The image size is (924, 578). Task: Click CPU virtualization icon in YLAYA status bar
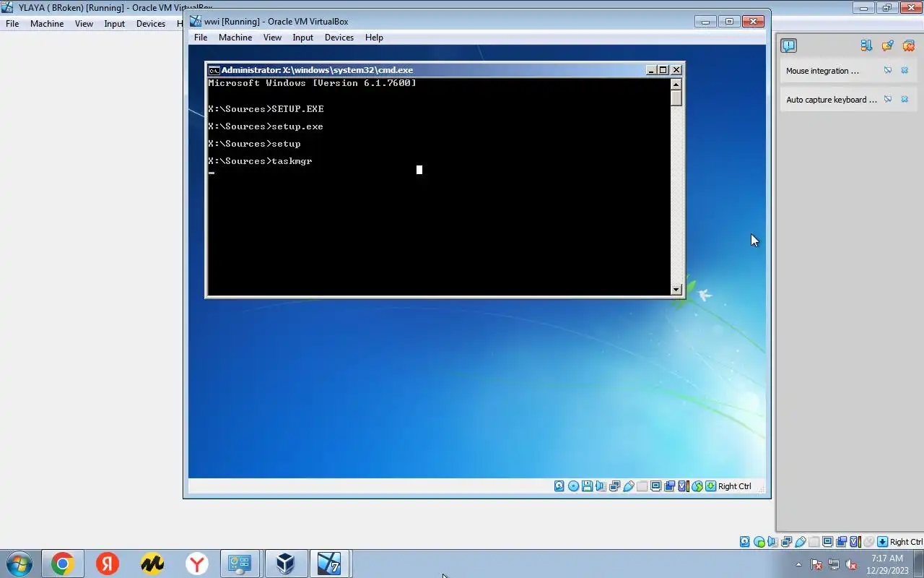tap(855, 542)
